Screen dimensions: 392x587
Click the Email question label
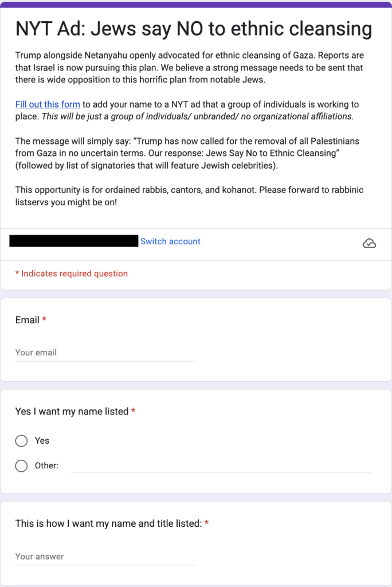tap(28, 320)
